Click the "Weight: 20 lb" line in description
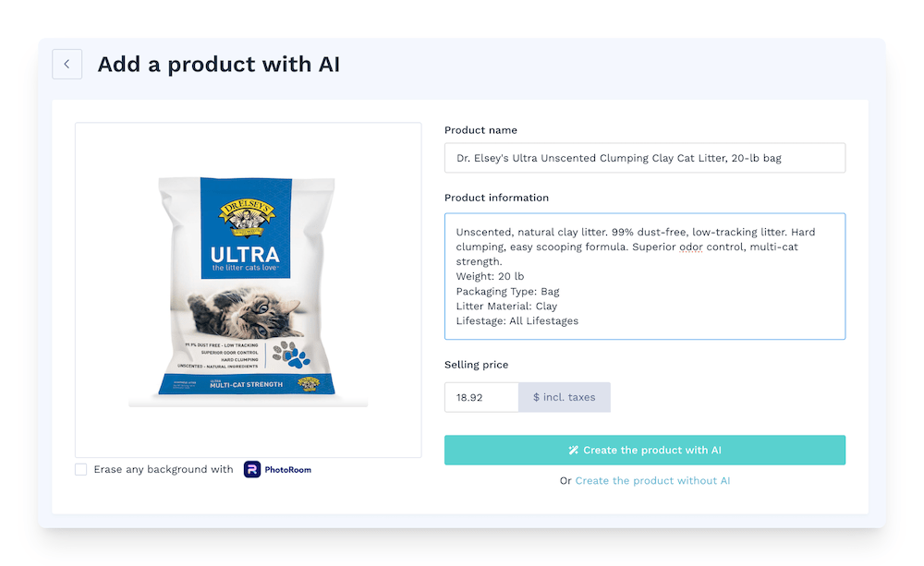The height and width of the screenshot is (566, 924). coord(488,275)
